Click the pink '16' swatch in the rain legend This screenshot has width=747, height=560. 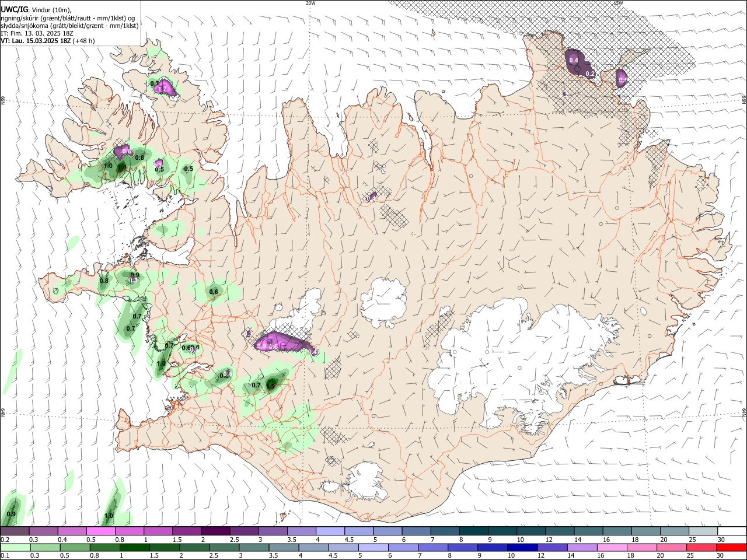611,547
